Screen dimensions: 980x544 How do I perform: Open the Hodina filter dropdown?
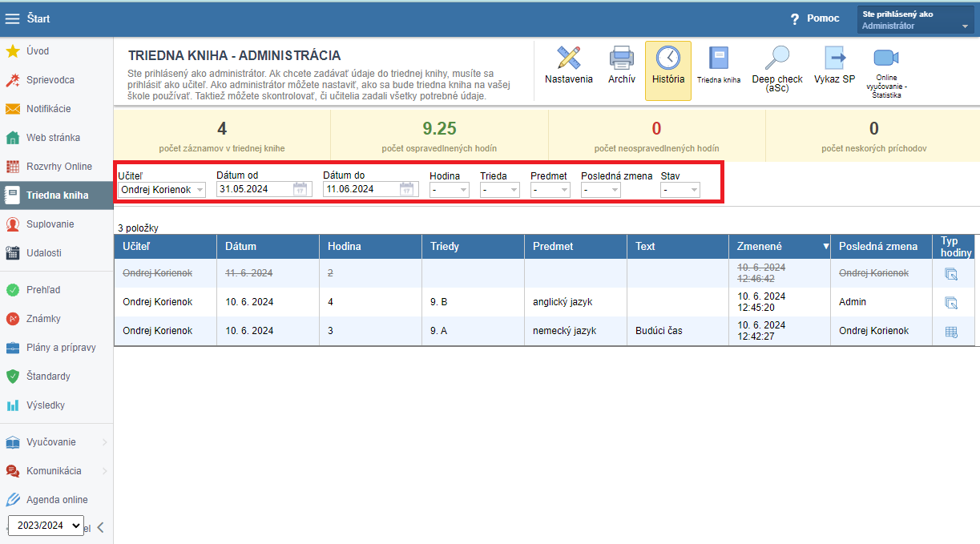pos(450,190)
